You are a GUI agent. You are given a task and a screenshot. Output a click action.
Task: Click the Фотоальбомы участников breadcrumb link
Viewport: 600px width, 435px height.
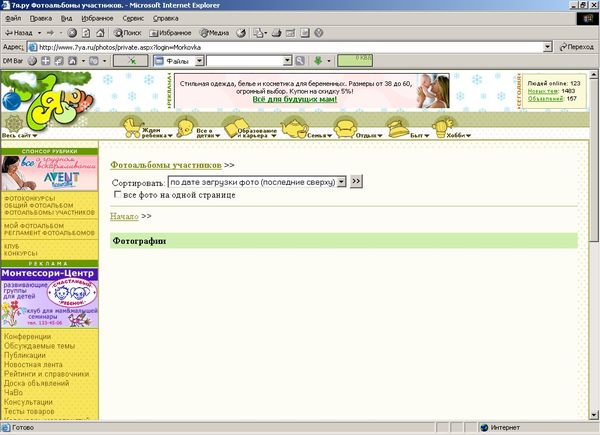point(166,163)
